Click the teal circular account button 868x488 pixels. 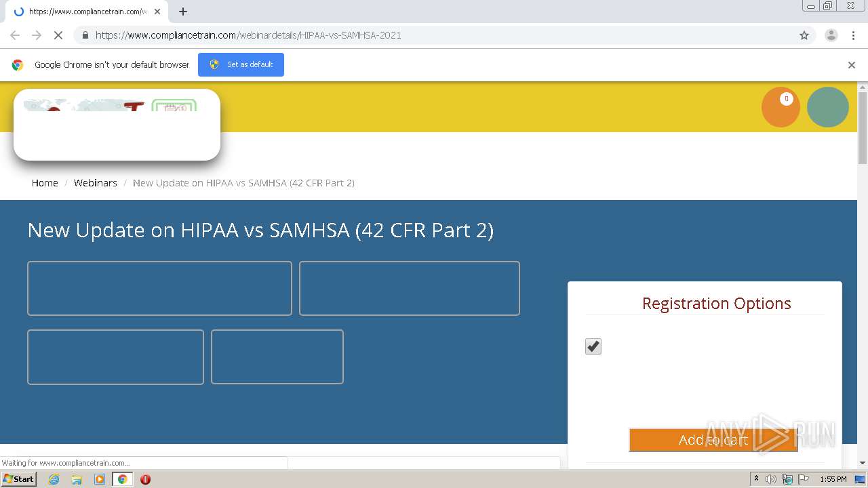pyautogui.click(x=827, y=107)
